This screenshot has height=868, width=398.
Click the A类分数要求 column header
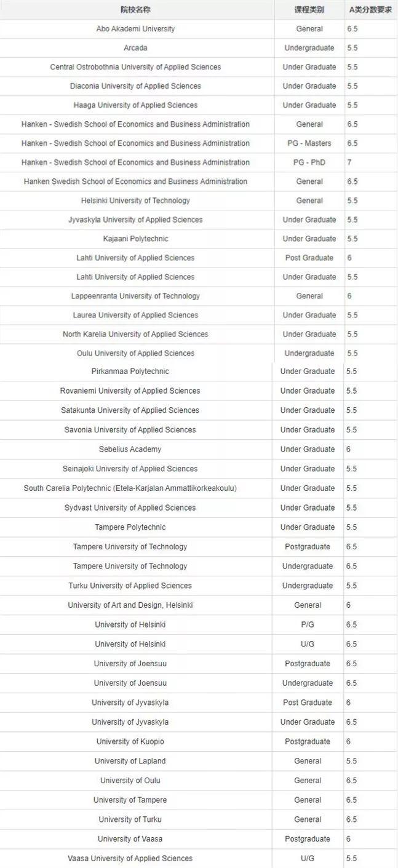[370, 10]
